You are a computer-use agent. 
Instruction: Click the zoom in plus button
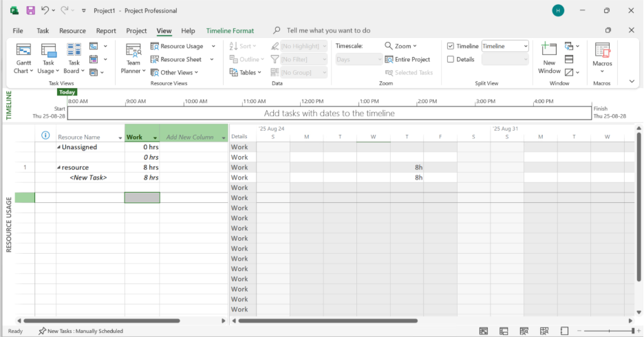coord(639,331)
